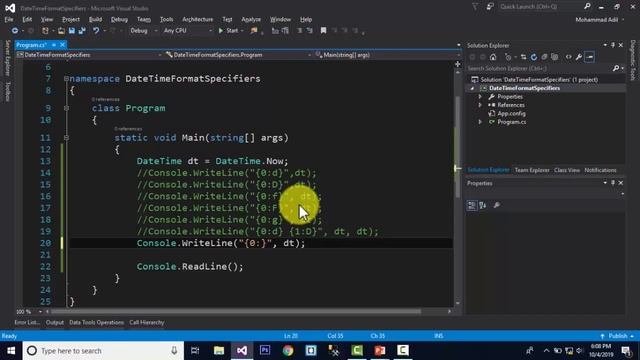This screenshot has height=360, width=640.
Task: Collapse the DateTimeFormatSpecifiers project node
Action: [473, 89]
